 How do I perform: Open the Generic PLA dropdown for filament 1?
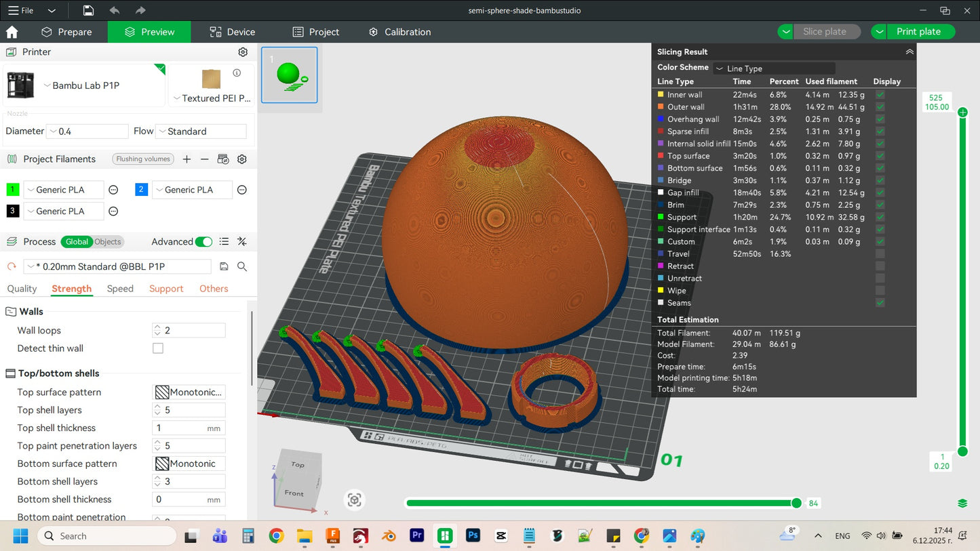coord(63,189)
